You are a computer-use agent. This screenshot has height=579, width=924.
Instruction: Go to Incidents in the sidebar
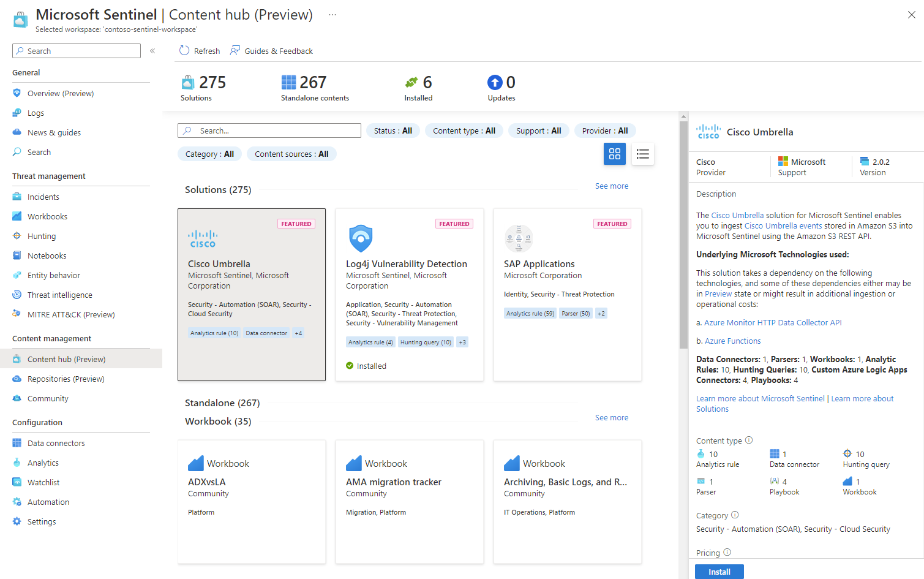pos(43,197)
